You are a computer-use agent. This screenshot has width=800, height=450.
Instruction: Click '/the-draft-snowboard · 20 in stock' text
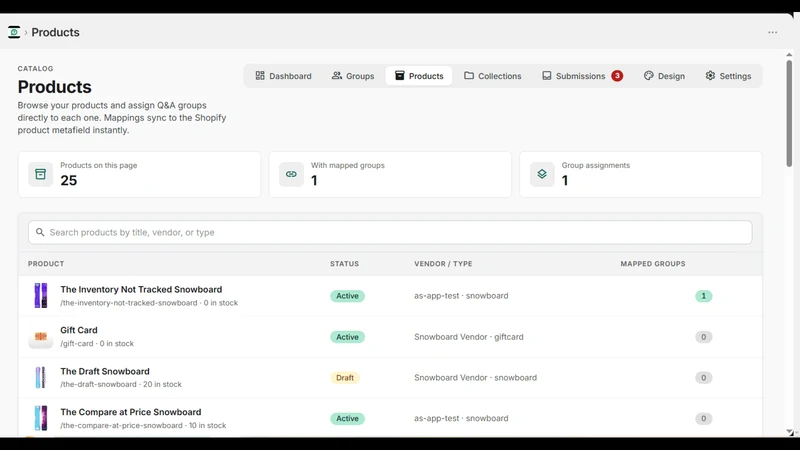[x=121, y=384]
